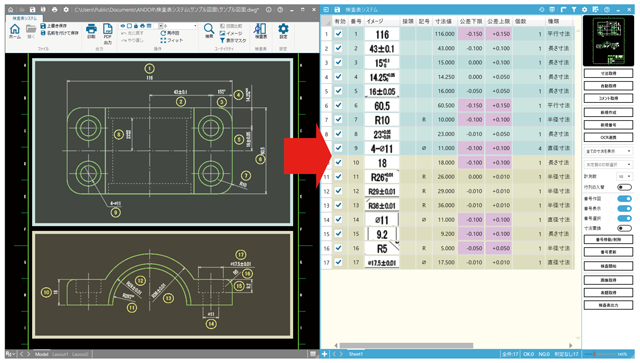Click the コメント取得 button
The image size is (640, 363).
click(608, 98)
